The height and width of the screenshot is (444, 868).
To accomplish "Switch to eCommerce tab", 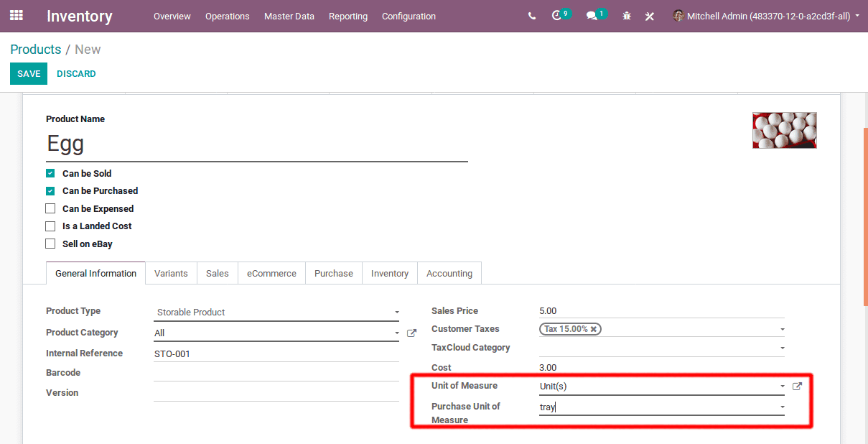I will [x=271, y=273].
